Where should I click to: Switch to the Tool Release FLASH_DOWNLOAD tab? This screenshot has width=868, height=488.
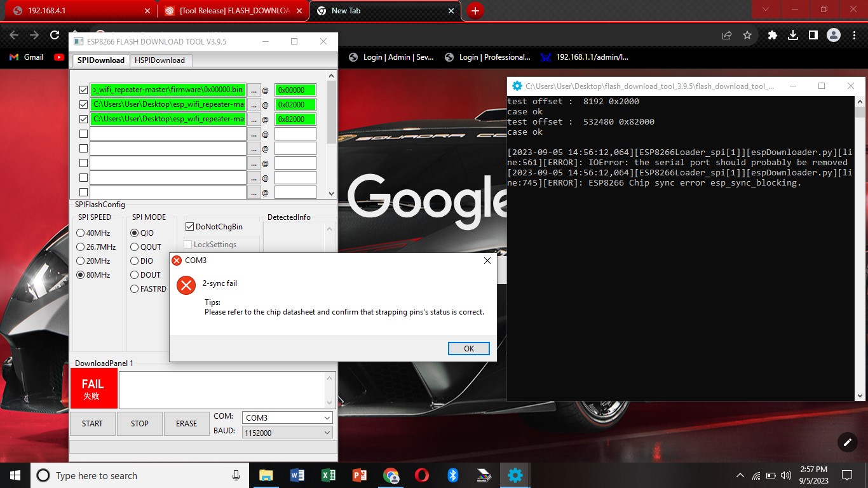(233, 11)
